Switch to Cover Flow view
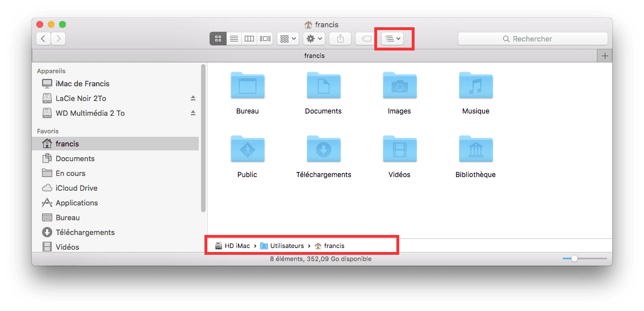 pyautogui.click(x=265, y=39)
